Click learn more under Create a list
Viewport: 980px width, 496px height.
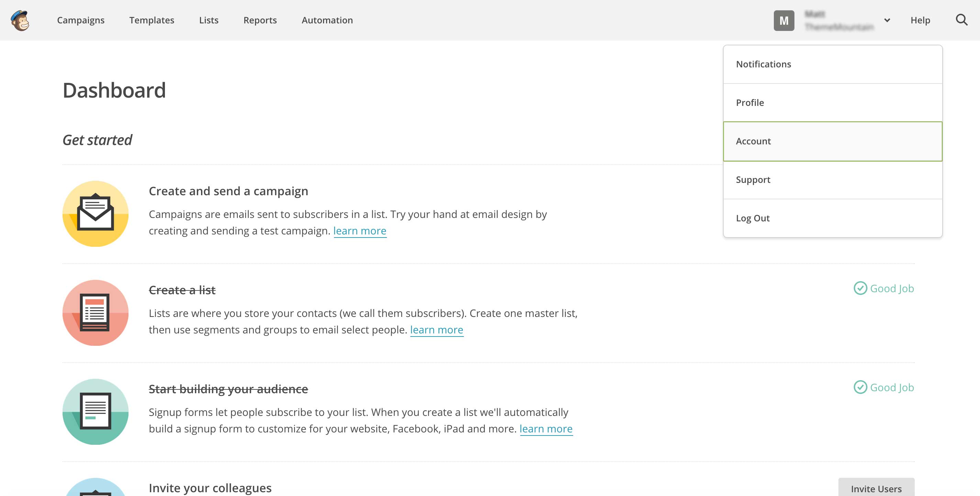[x=437, y=330]
